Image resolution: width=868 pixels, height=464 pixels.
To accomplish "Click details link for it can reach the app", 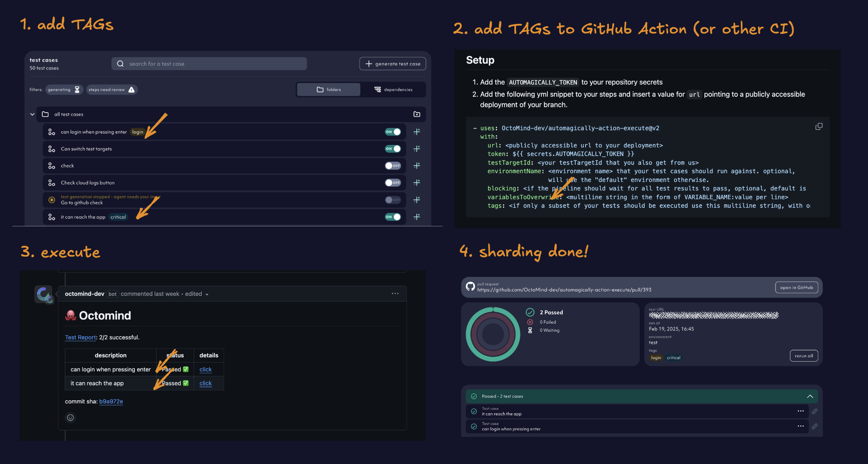I will (205, 383).
